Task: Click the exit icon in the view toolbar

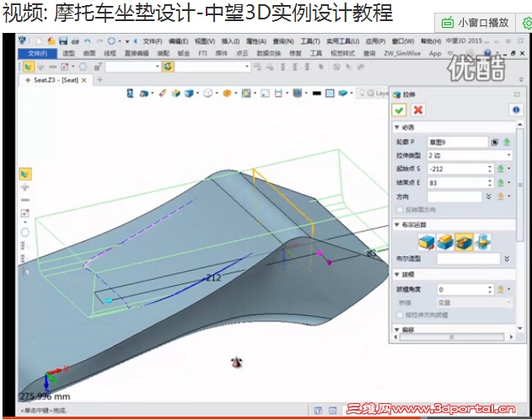Action: click(131, 93)
